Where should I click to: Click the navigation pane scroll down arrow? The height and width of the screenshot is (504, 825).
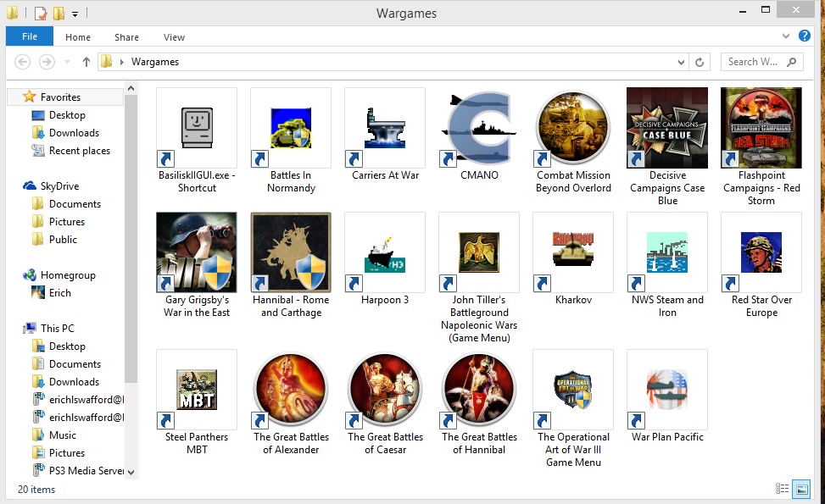(x=131, y=472)
